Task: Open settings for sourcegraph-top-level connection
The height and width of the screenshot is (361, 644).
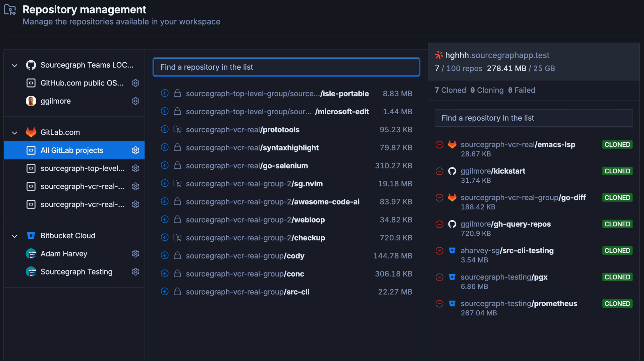Action: pyautogui.click(x=136, y=168)
